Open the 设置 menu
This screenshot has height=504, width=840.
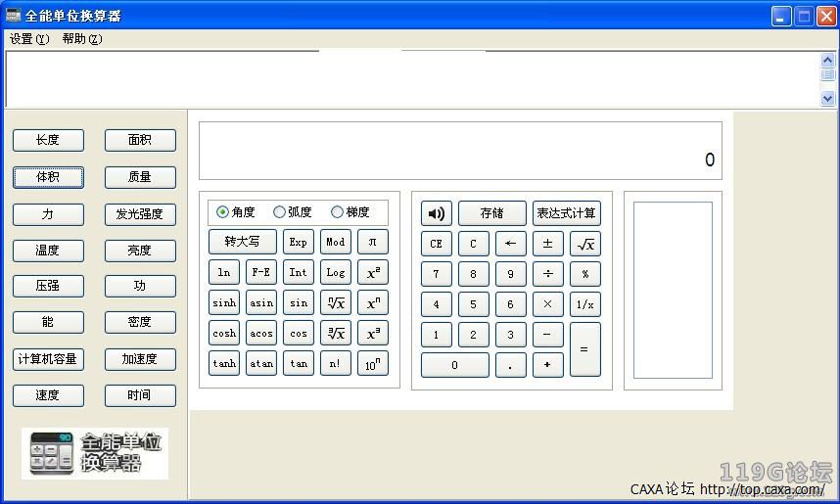click(28, 39)
